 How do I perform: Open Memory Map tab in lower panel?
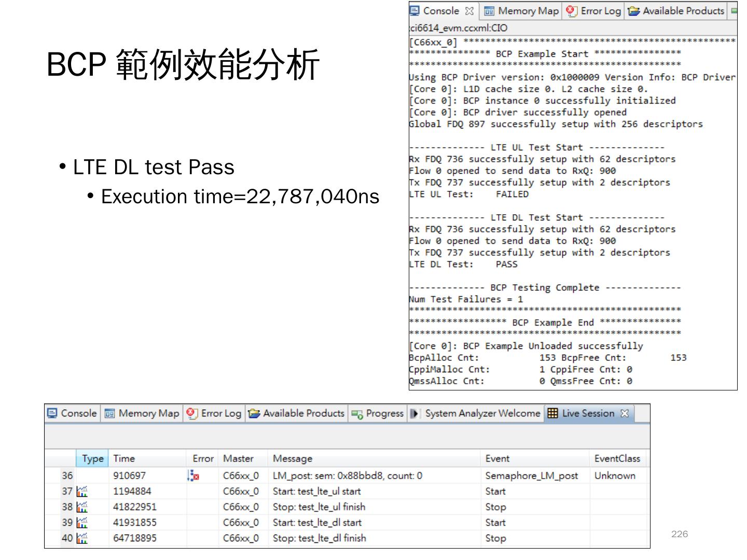[x=142, y=413]
